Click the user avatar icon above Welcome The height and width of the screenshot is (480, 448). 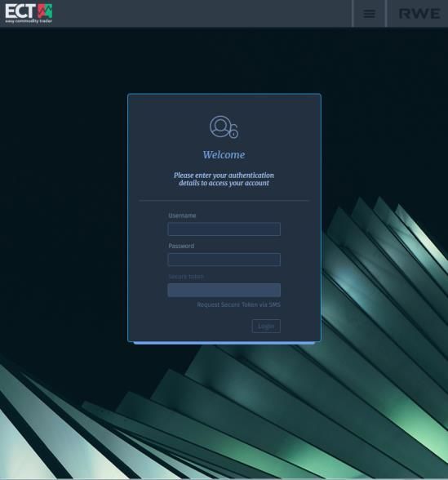click(220, 126)
